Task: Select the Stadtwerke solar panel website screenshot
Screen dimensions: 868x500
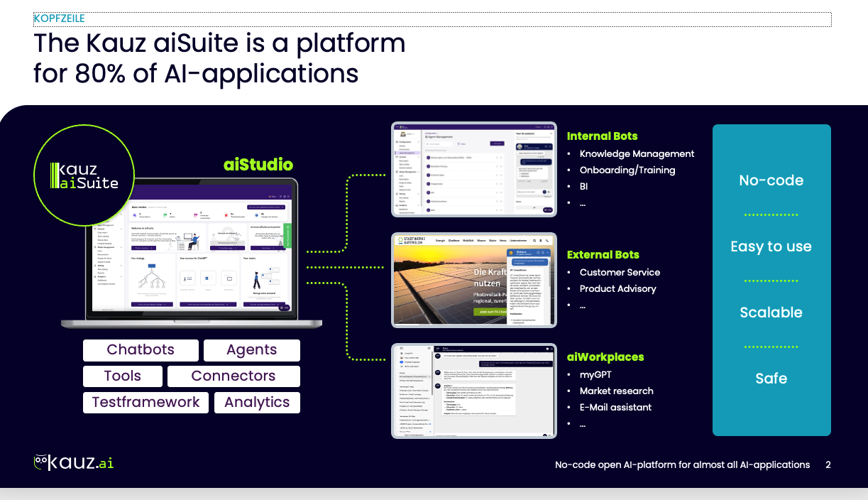Action: [474, 280]
